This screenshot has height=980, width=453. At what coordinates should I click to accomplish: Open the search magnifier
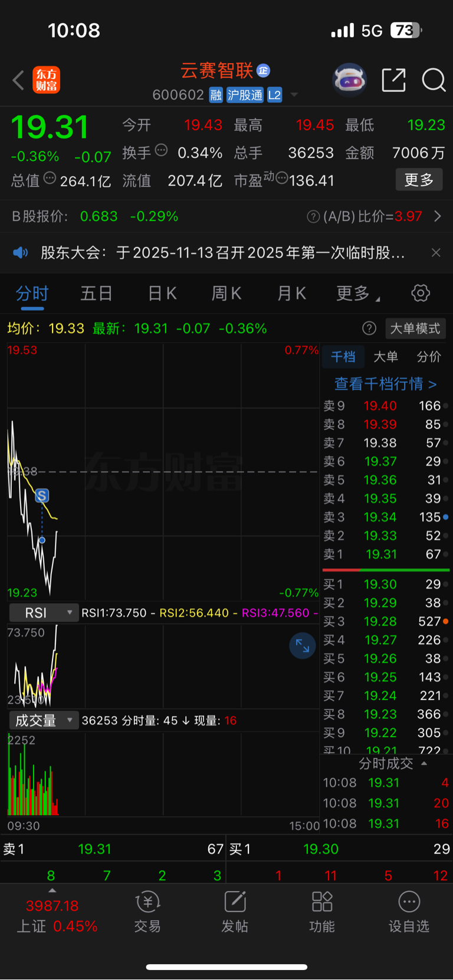(x=434, y=80)
